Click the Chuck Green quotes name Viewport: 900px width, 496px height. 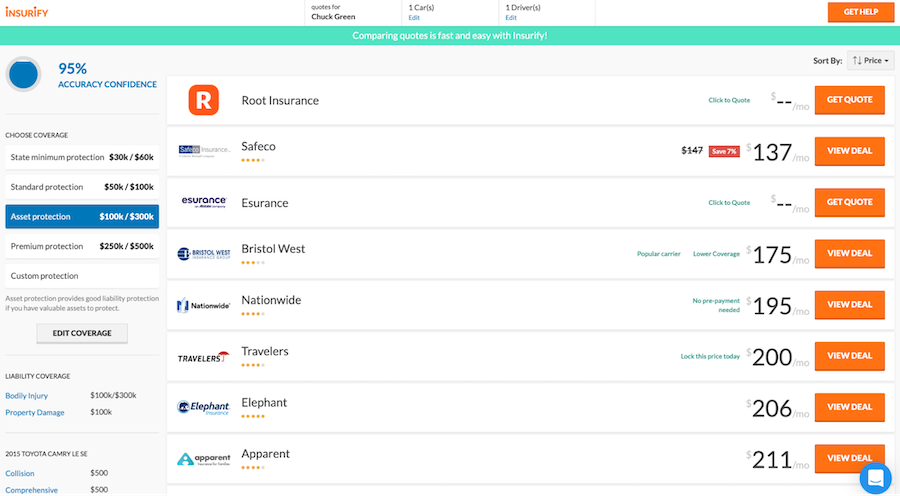(333, 17)
